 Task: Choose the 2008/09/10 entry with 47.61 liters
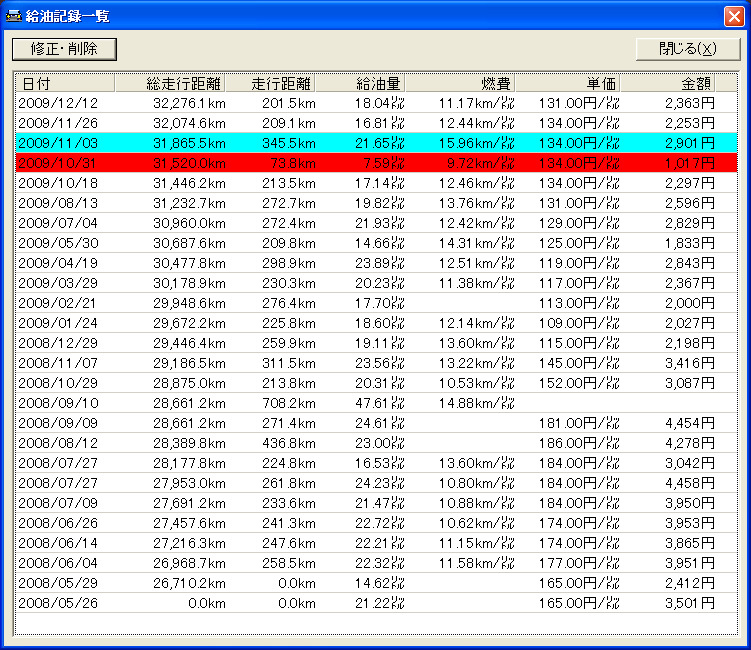coord(375,403)
